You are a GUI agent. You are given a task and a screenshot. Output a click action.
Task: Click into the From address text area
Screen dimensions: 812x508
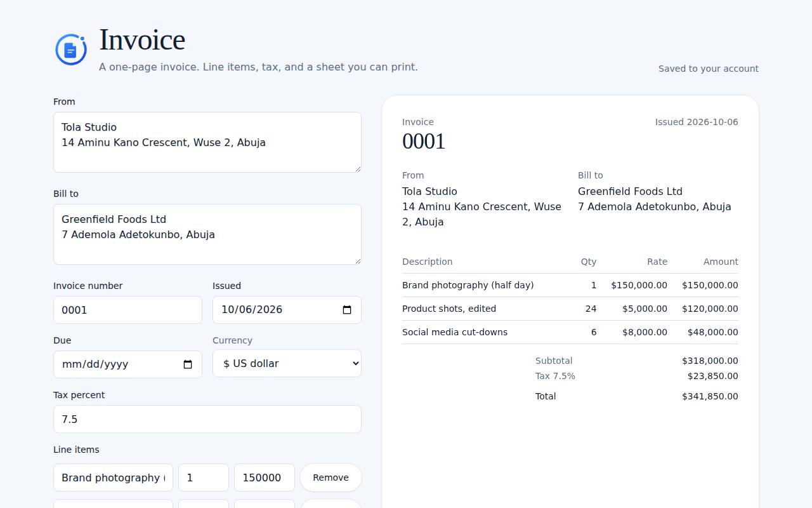[207, 142]
